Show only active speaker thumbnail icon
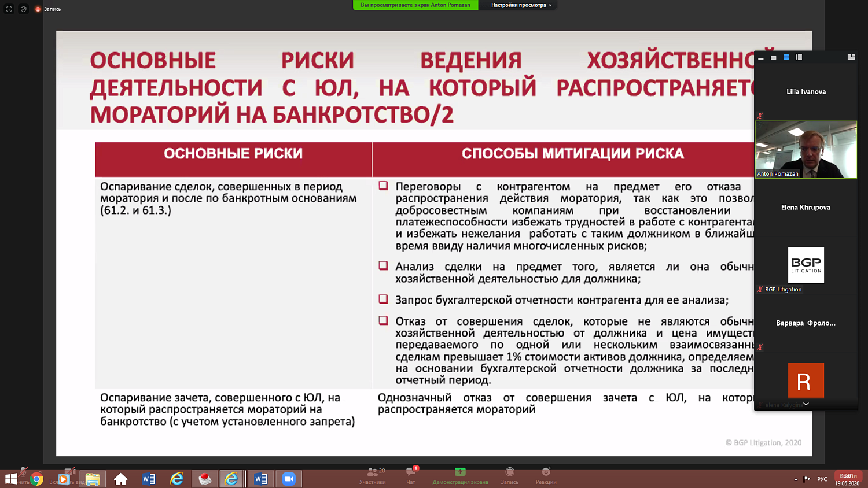The image size is (868, 488). point(774,57)
